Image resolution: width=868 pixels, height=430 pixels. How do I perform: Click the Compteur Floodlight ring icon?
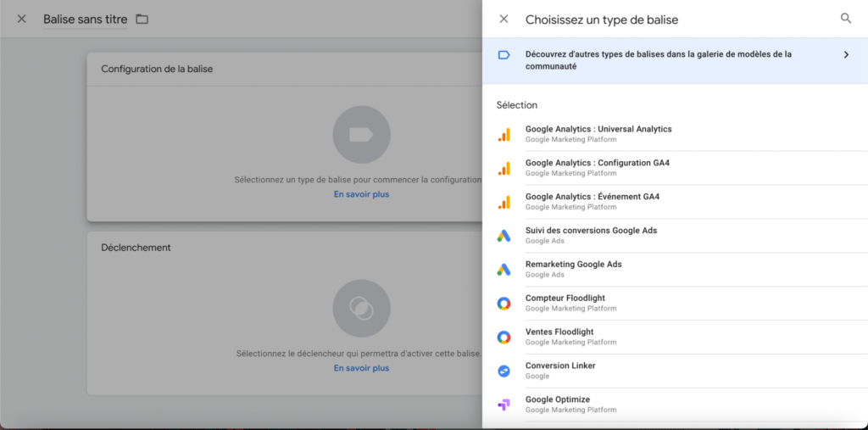click(x=504, y=303)
